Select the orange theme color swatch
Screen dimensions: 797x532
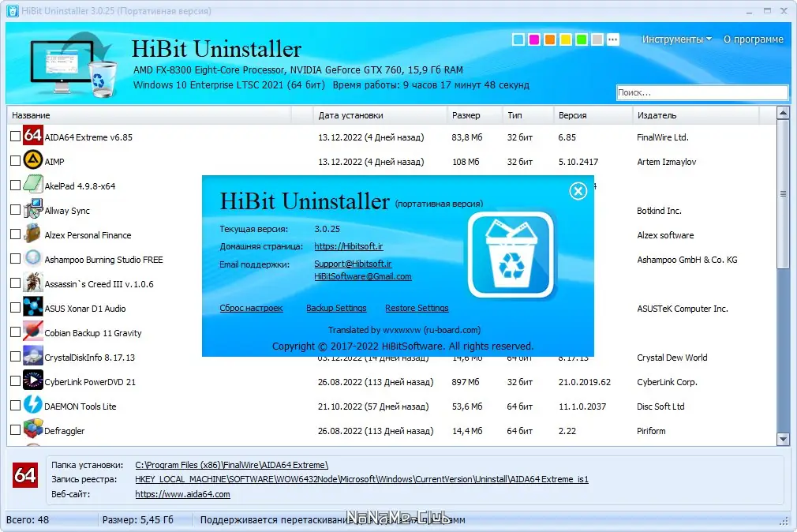coord(550,39)
